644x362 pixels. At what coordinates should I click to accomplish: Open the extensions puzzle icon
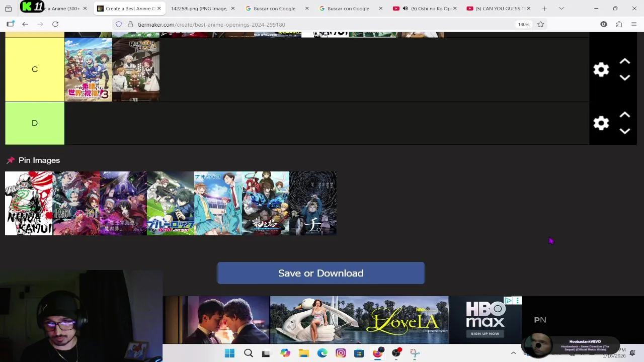tap(619, 24)
